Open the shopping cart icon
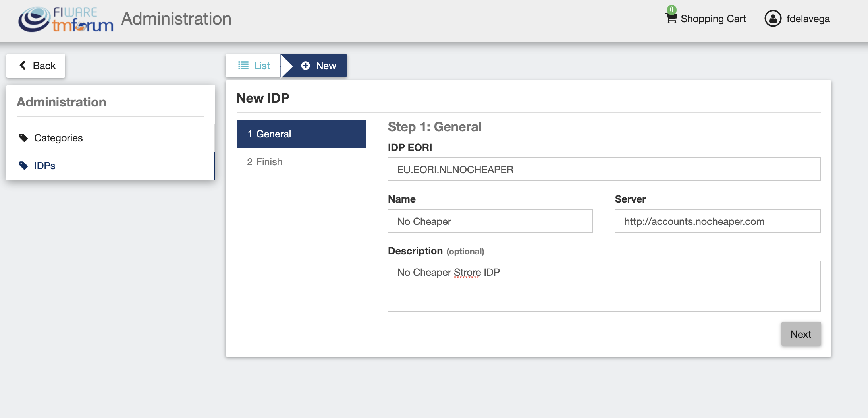Screen dimensions: 868x418 671,18
